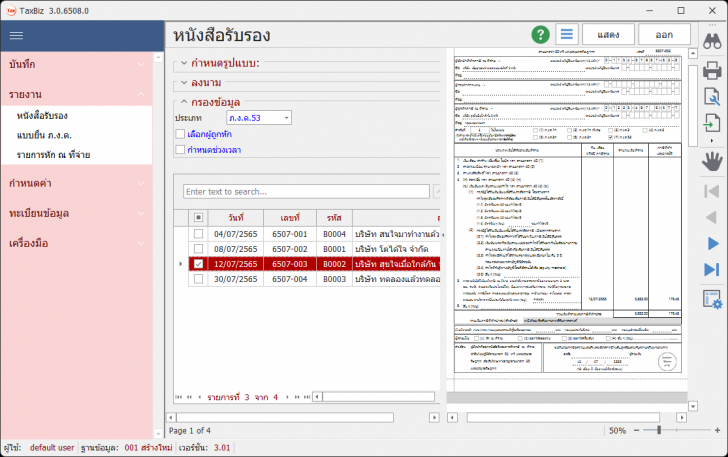Screen dimensions: 728x457
Task: Go to next preview page
Action: click(x=713, y=243)
